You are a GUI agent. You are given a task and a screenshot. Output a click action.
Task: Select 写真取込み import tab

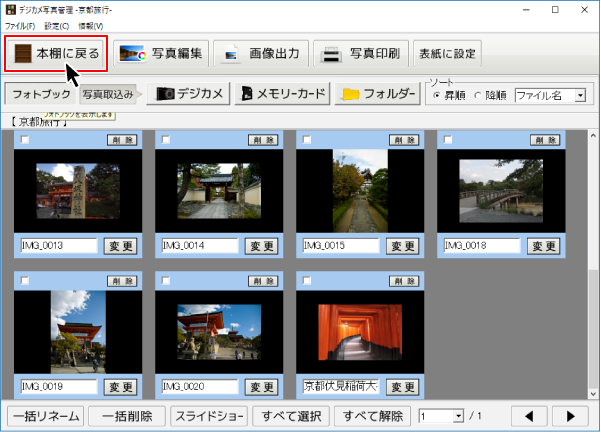tap(108, 94)
